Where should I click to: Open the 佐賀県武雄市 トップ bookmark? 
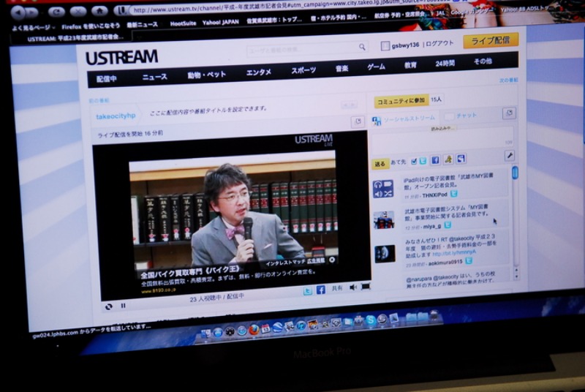(x=274, y=20)
